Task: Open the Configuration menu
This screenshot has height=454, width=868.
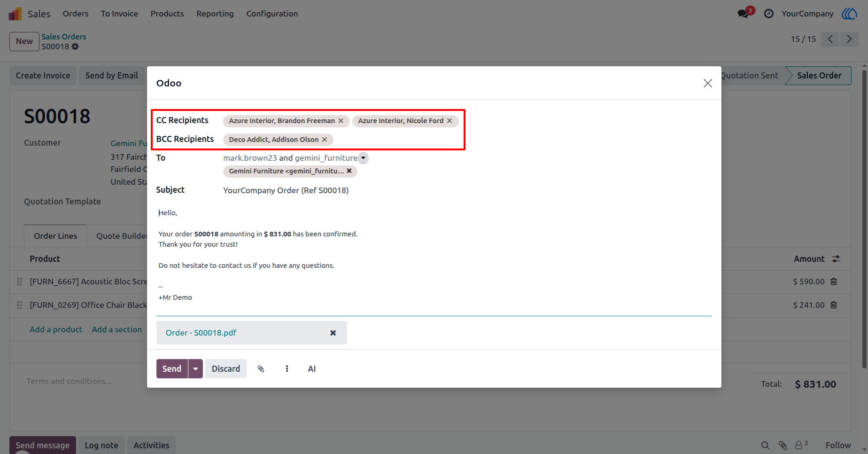Action: [272, 14]
